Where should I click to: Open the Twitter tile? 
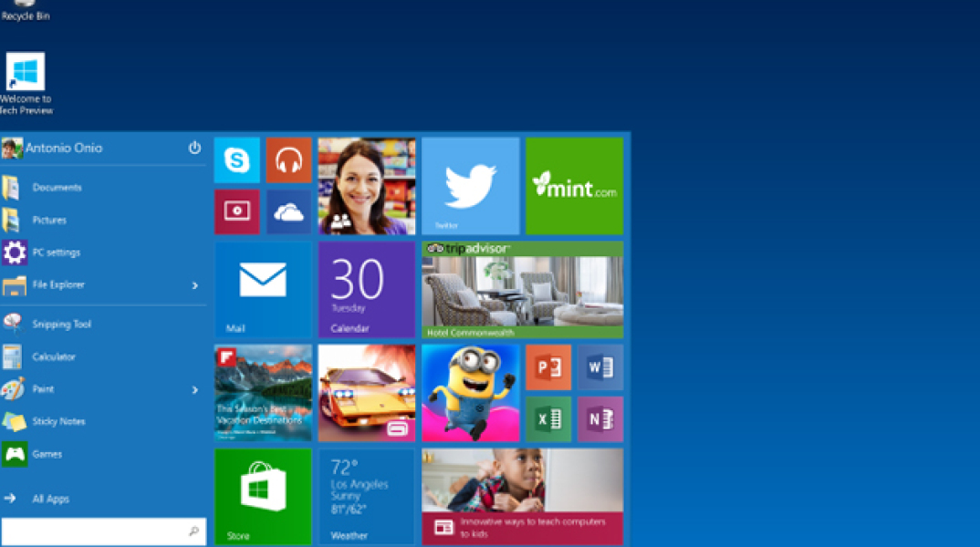(x=470, y=186)
